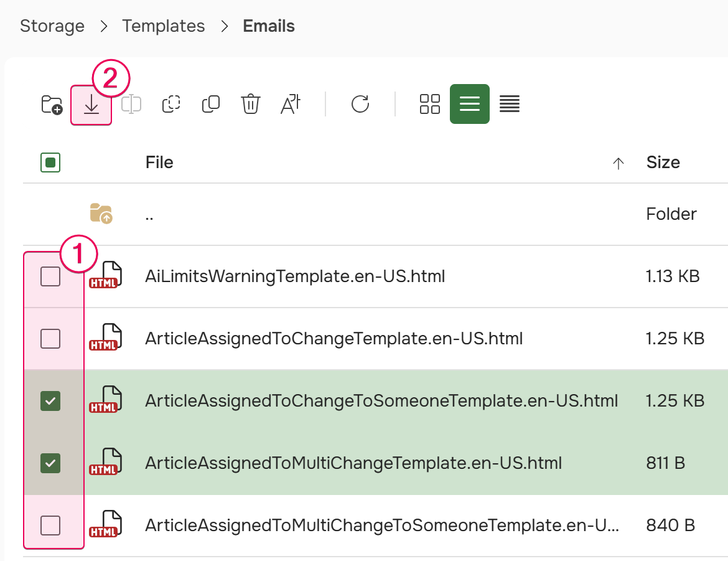Go to Templates in the breadcrumb
The width and height of the screenshot is (728, 561).
164,26
